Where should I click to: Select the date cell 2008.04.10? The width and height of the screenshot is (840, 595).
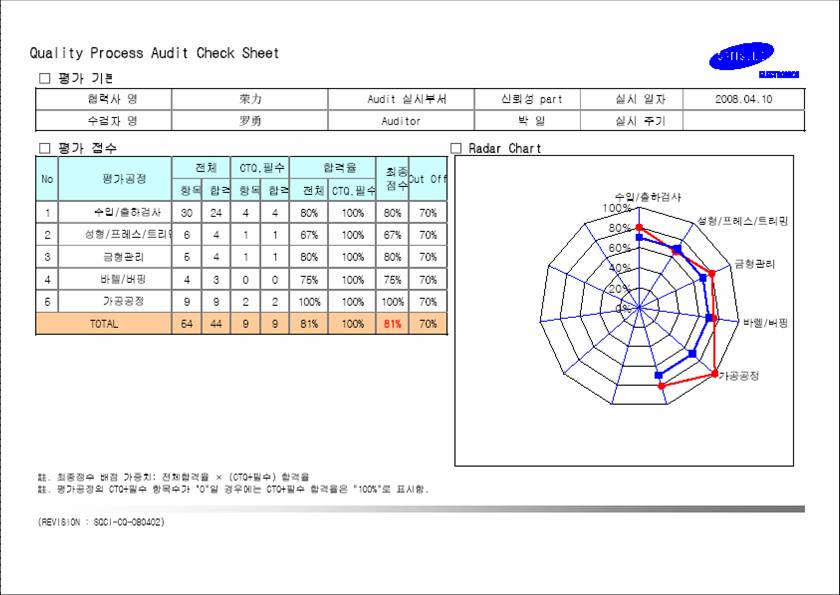[744, 99]
